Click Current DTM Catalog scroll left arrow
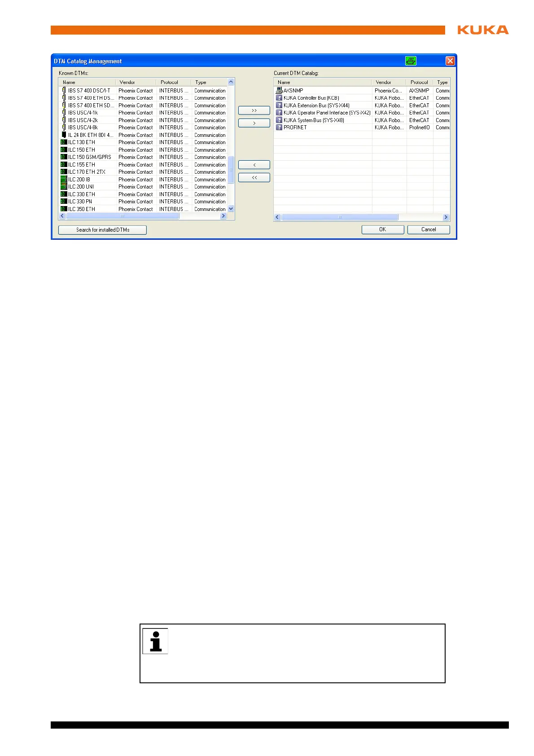The height and width of the screenshot is (756, 534). pos(277,217)
